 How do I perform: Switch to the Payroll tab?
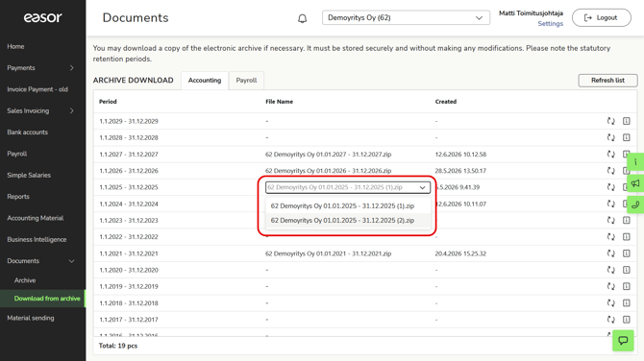246,81
